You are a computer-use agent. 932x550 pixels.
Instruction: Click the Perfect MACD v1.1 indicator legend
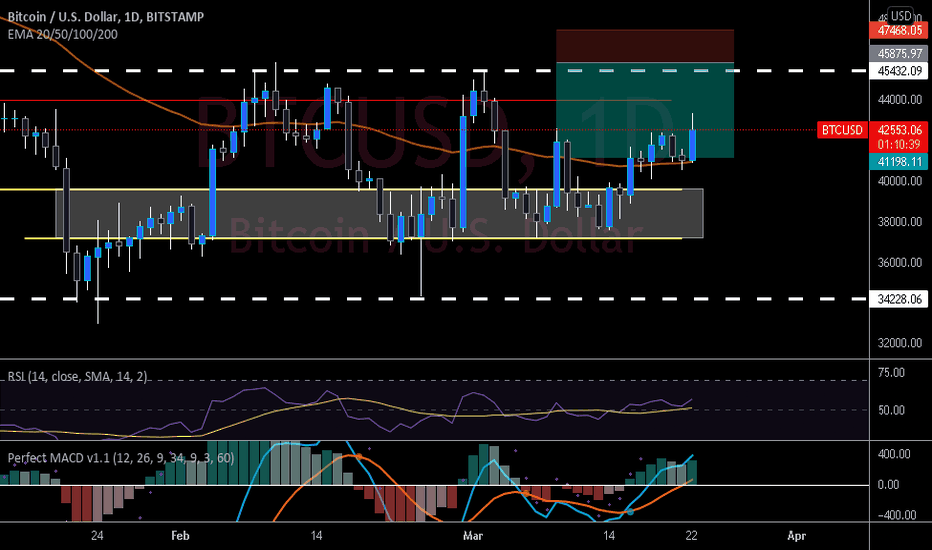point(121,458)
